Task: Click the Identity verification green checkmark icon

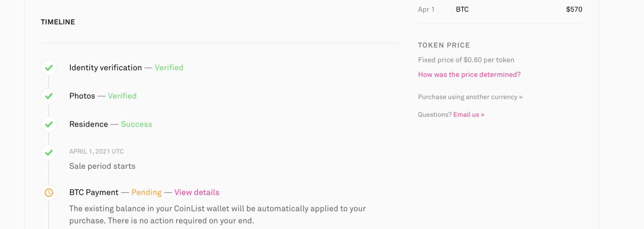Action: (x=49, y=67)
